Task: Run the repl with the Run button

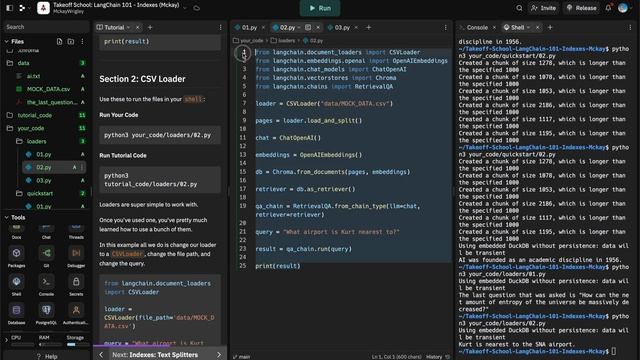Action: [320, 8]
